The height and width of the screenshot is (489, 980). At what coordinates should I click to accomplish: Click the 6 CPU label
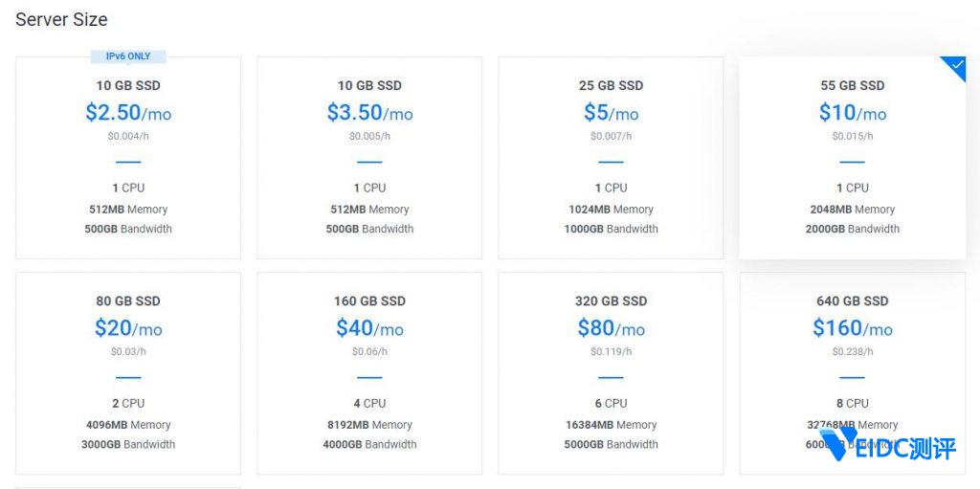[x=611, y=403]
